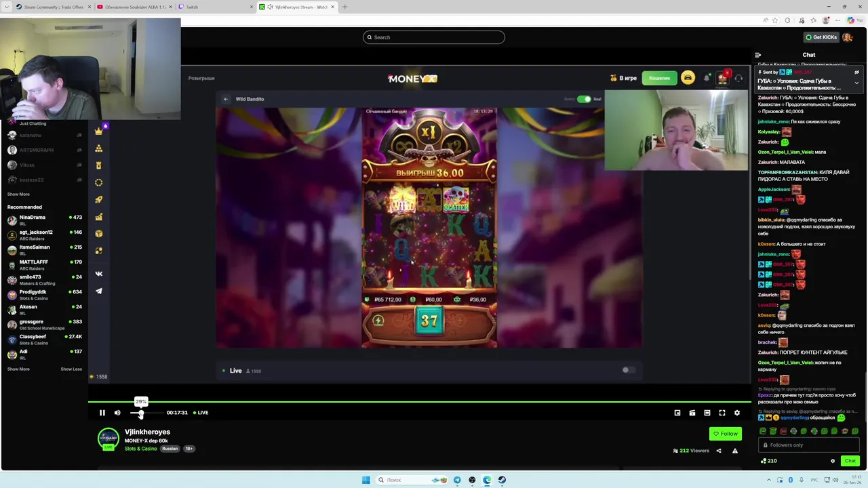This screenshot has height=488, width=868.
Task: Open ItsmeSaiman recommended channel
Action: (44, 249)
